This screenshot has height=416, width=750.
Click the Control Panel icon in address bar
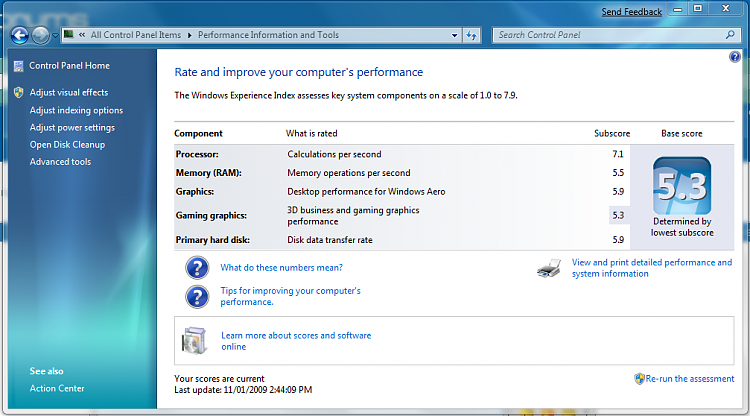[69, 34]
